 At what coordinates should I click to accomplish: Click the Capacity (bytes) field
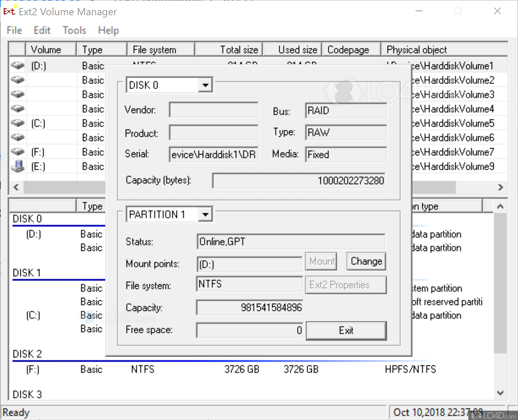tap(299, 181)
